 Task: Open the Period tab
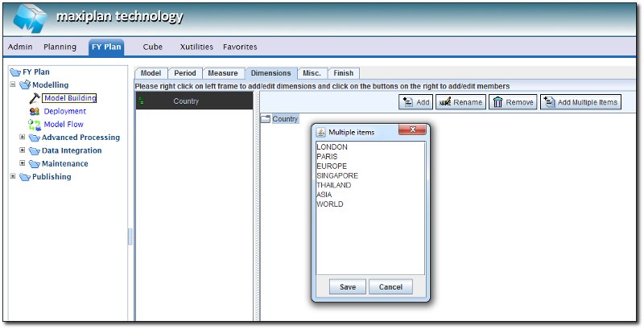pos(184,73)
